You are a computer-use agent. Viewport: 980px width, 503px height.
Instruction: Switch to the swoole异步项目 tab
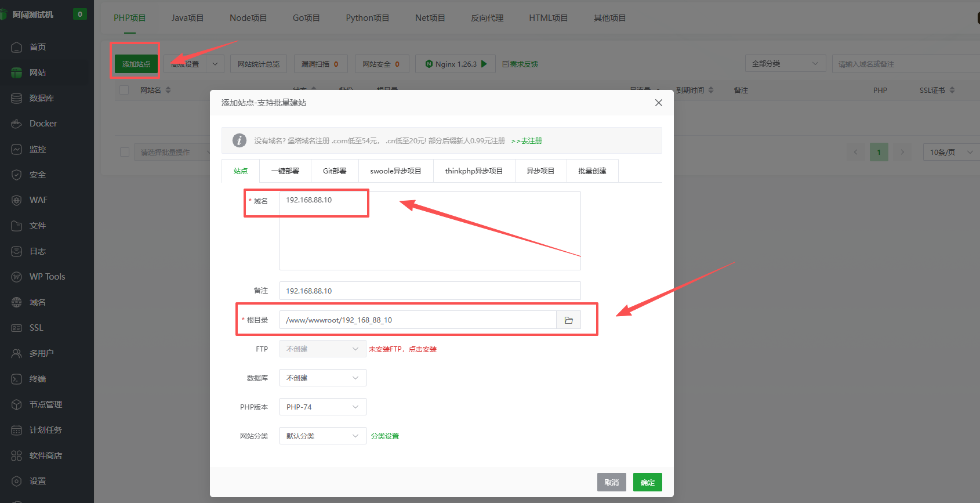click(396, 171)
